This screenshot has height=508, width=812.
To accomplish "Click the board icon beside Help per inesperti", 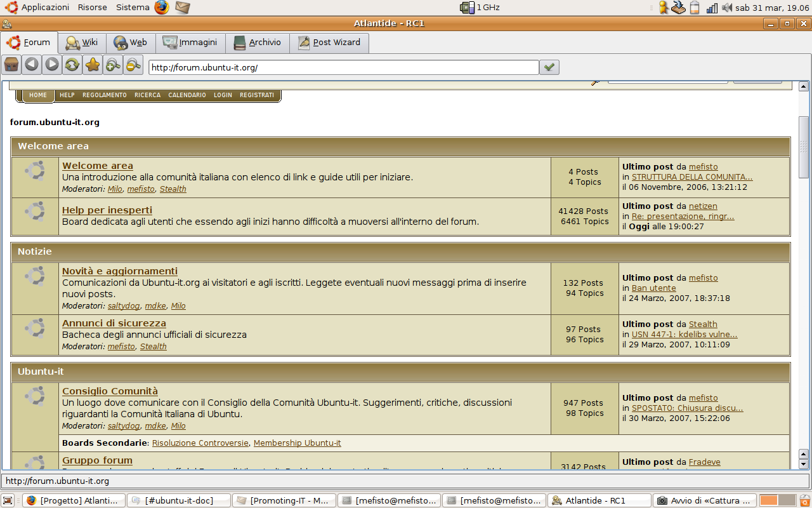I will (35, 211).
